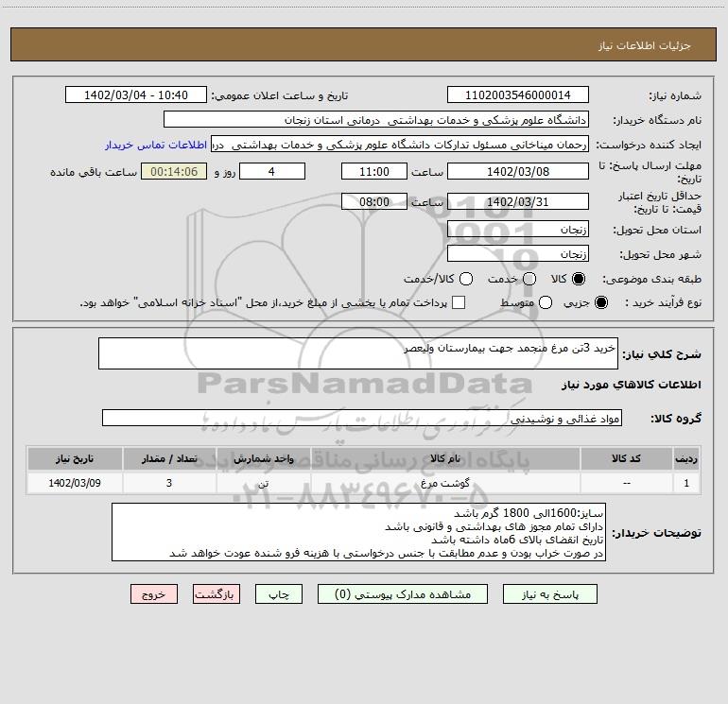Click the جزئیات اطلاعات نیاز header title

(x=645, y=45)
